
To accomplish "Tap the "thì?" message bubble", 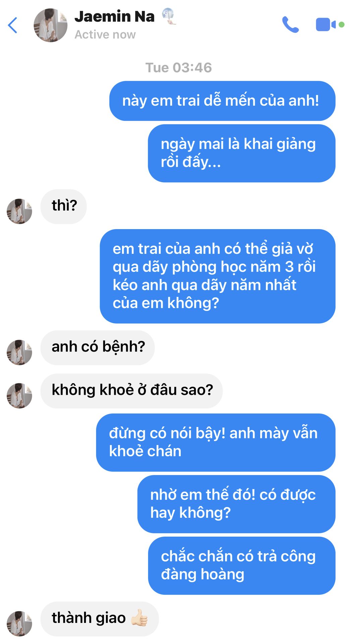I will [64, 206].
